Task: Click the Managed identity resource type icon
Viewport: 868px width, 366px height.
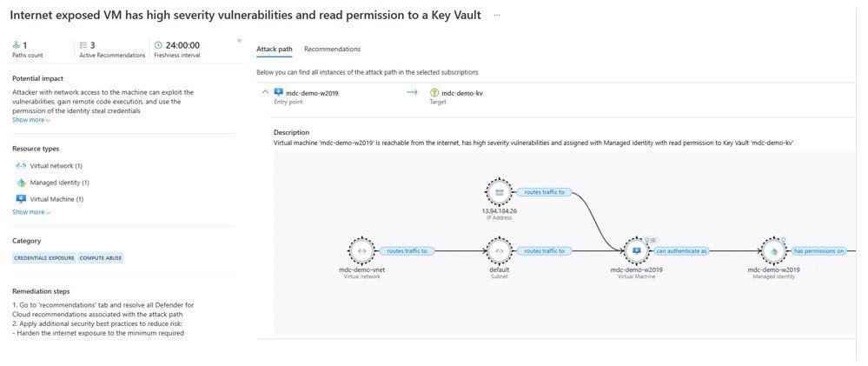Action: [21, 183]
